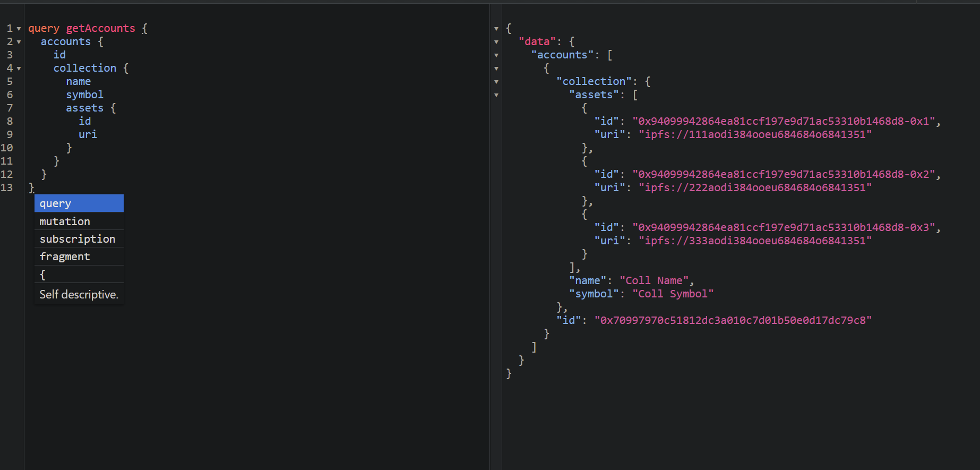
Task: Collapse the collection block fold arrow on line 4
Action: click(x=19, y=69)
